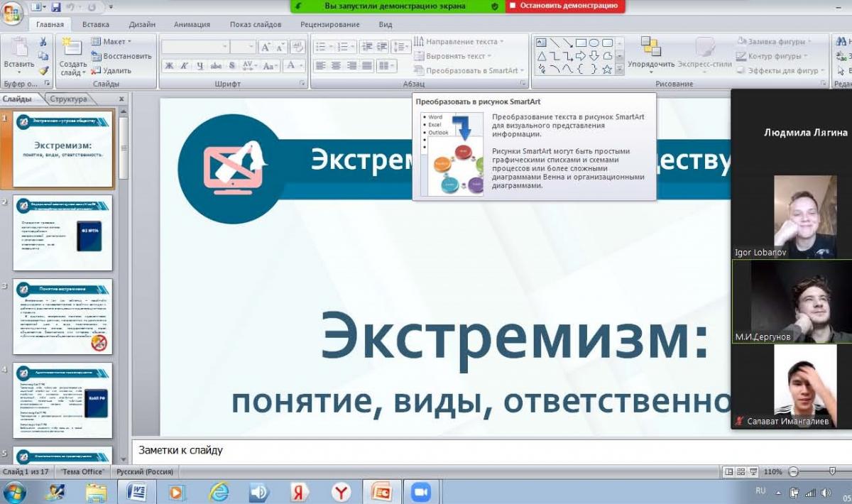Open the Font dialog launcher
852x504 pixels.
(302, 84)
